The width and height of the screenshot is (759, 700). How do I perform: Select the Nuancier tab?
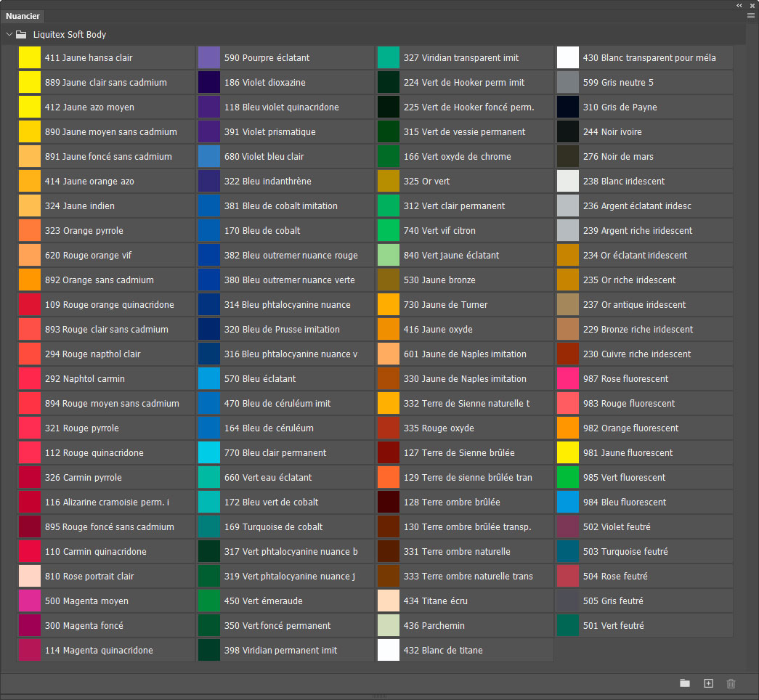pyautogui.click(x=23, y=16)
